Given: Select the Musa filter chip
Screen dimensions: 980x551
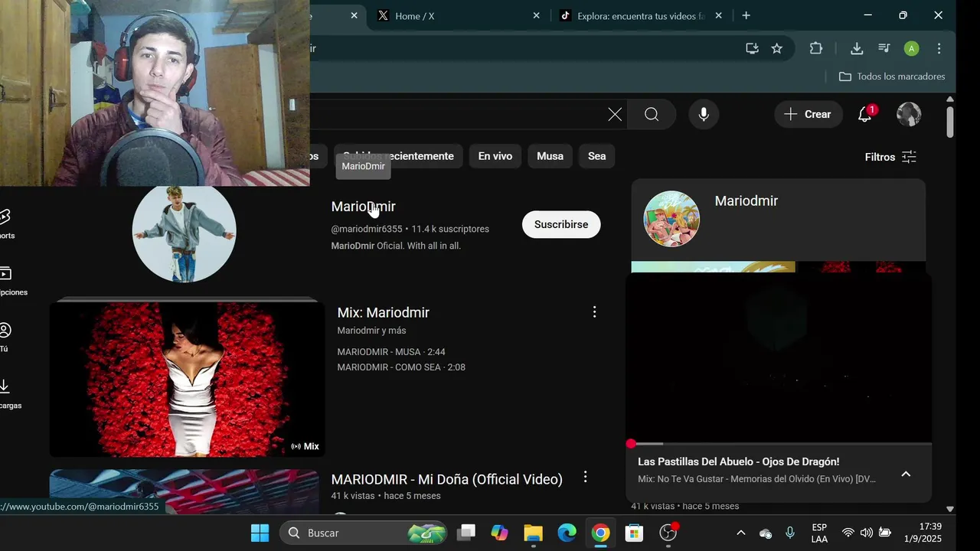Looking at the screenshot, I should point(550,156).
